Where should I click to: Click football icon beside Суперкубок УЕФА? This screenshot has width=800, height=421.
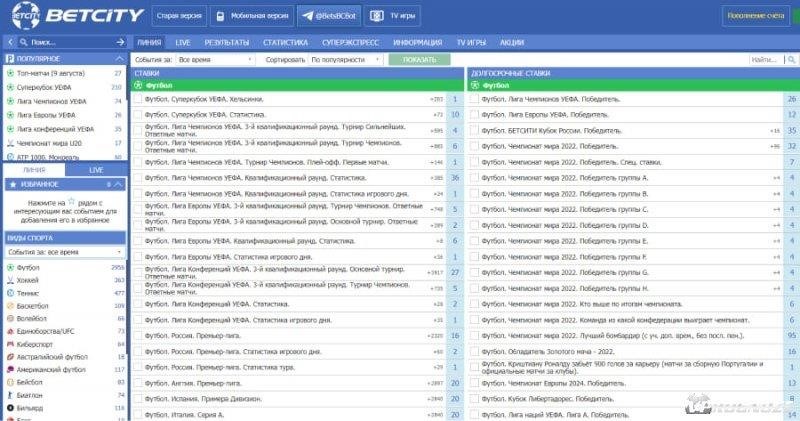(10, 87)
